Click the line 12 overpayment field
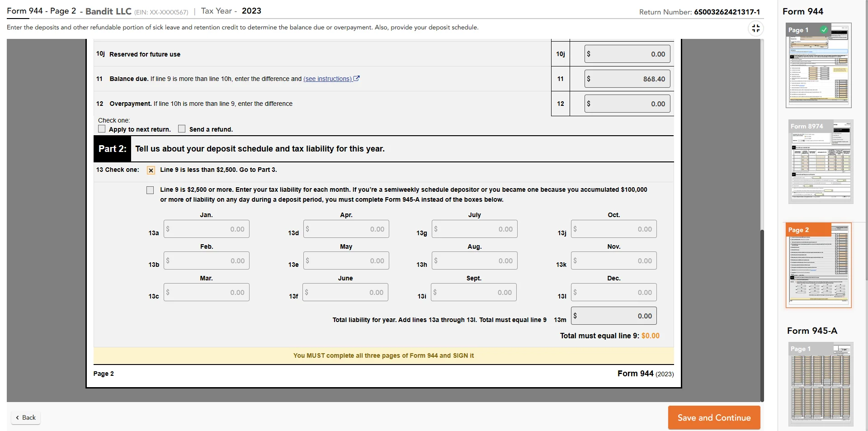The image size is (868, 431). pos(627,104)
